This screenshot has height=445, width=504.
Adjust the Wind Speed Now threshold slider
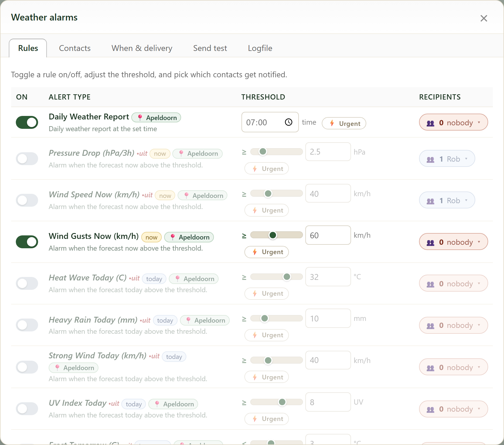(x=276, y=194)
